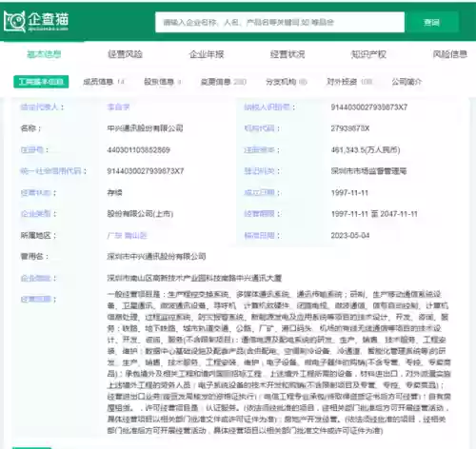Click the business scope paragraph
Image resolution: width=476 pixels, height=449 pixels.
point(279,362)
